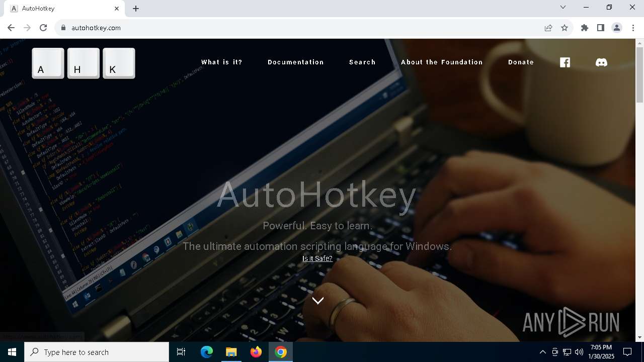644x362 pixels.
Task: Open the volume tray icon
Action: (579, 352)
